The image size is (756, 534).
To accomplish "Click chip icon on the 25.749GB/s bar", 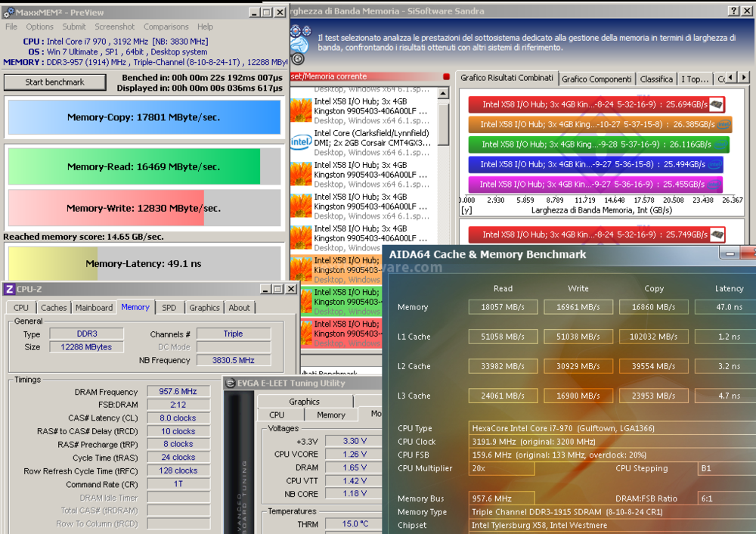I will [x=717, y=234].
